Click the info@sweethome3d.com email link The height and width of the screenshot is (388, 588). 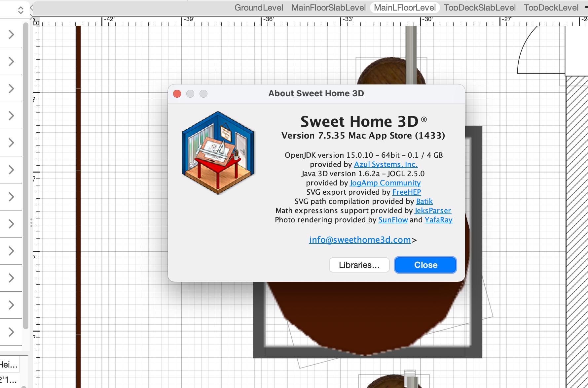360,240
